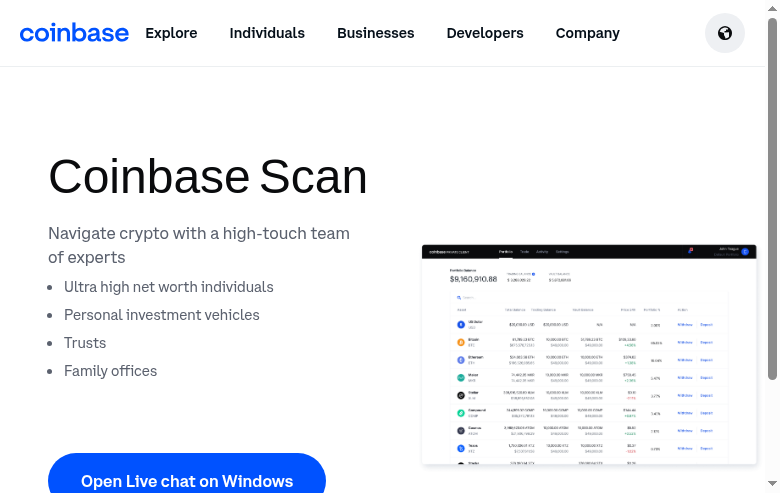
Task: Click 'Navigate crypto with a high-touch team' text
Action: (x=199, y=233)
